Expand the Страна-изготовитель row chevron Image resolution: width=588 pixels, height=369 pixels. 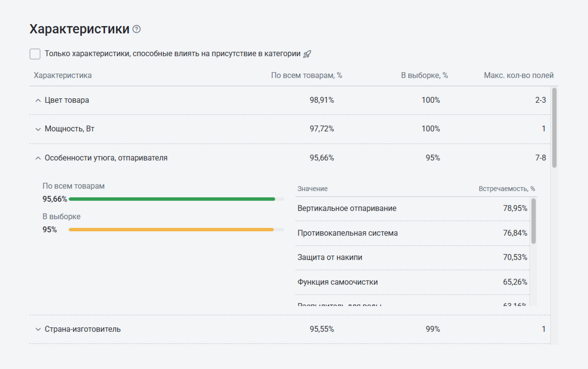pos(38,329)
